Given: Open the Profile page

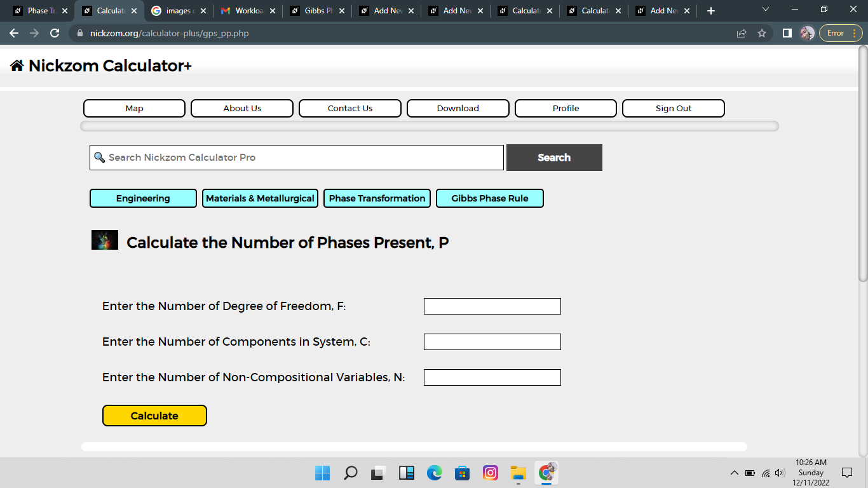Looking at the screenshot, I should coord(566,108).
